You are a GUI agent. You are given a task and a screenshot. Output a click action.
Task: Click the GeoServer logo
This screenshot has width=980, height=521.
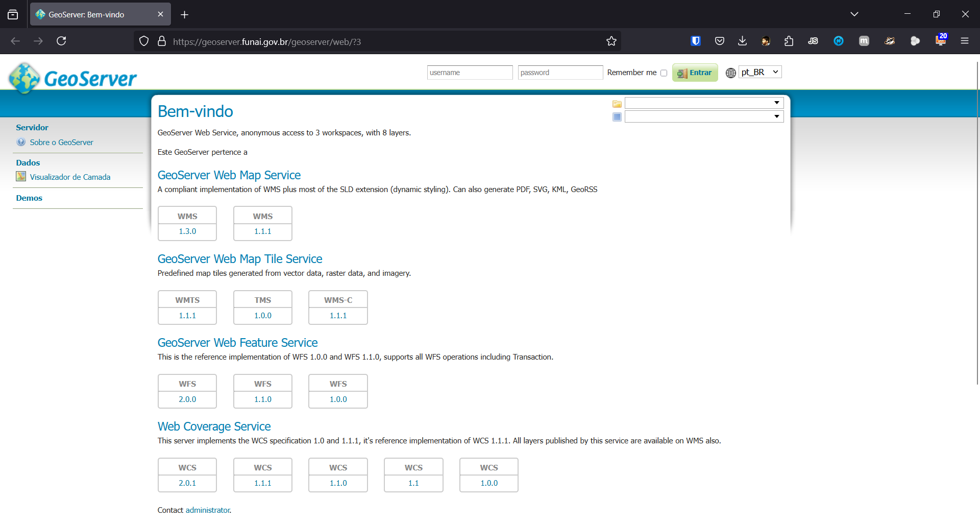[x=72, y=78]
